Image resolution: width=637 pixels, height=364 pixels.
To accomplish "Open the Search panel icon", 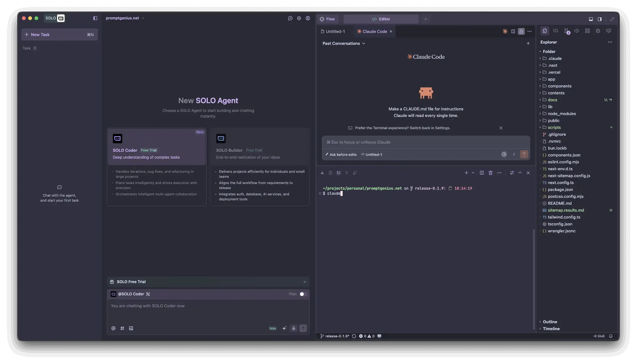I will point(555,31).
